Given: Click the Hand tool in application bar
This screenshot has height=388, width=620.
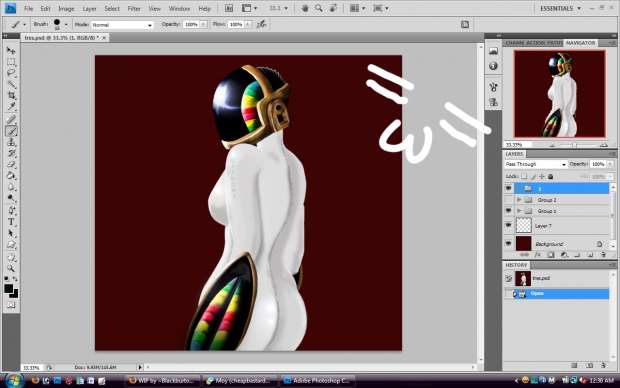Looking at the screenshot, I should pyautogui.click(x=305, y=8).
